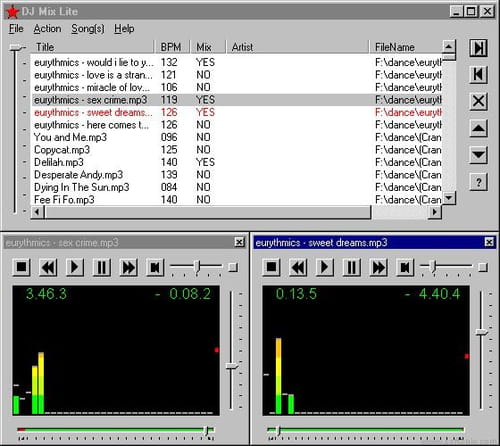The height and width of the screenshot is (446, 500).
Task: Fast forward the sweet dreams deck
Action: click(378, 267)
